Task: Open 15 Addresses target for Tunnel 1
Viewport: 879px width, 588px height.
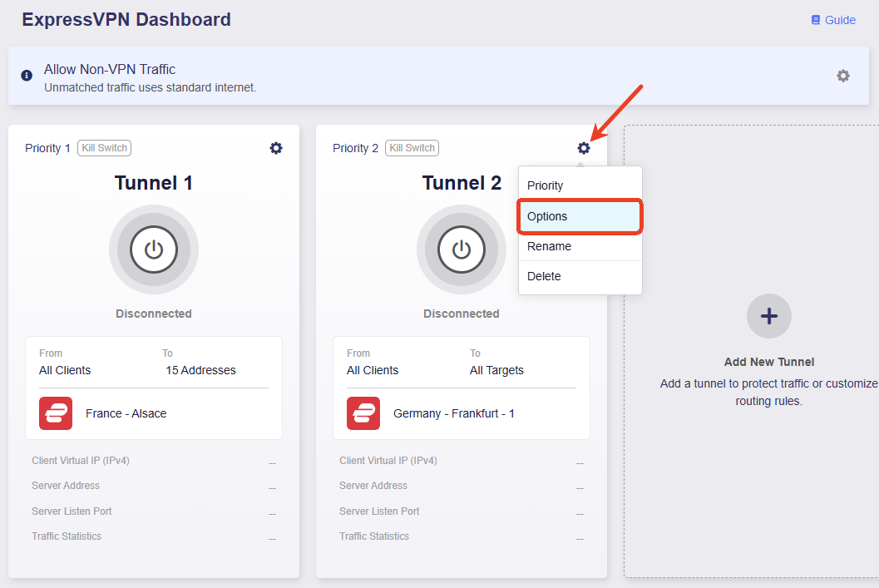Action: 200,370
